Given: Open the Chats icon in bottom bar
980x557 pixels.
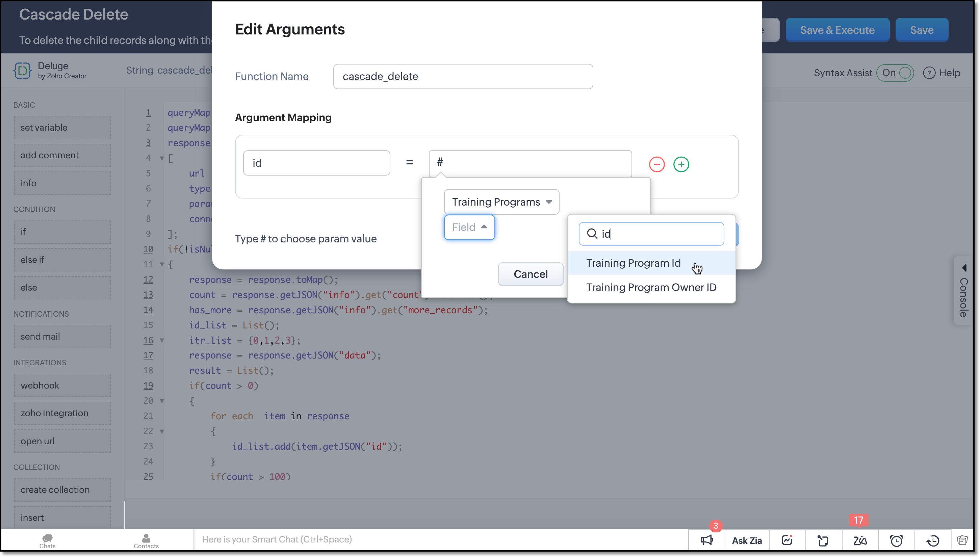Looking at the screenshot, I should [48, 540].
